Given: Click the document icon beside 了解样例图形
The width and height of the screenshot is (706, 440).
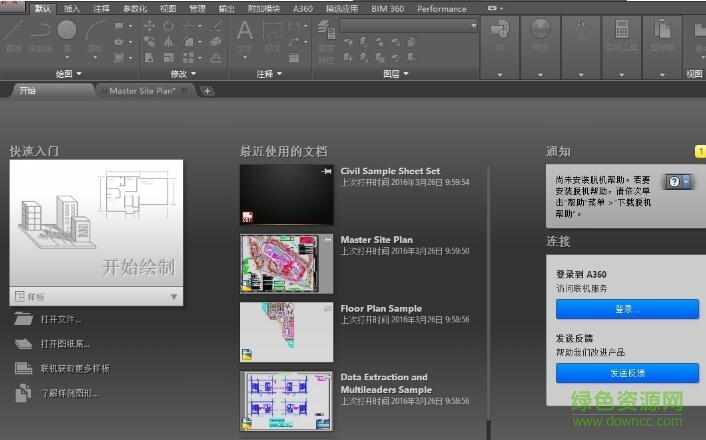Looking at the screenshot, I should point(23,393).
